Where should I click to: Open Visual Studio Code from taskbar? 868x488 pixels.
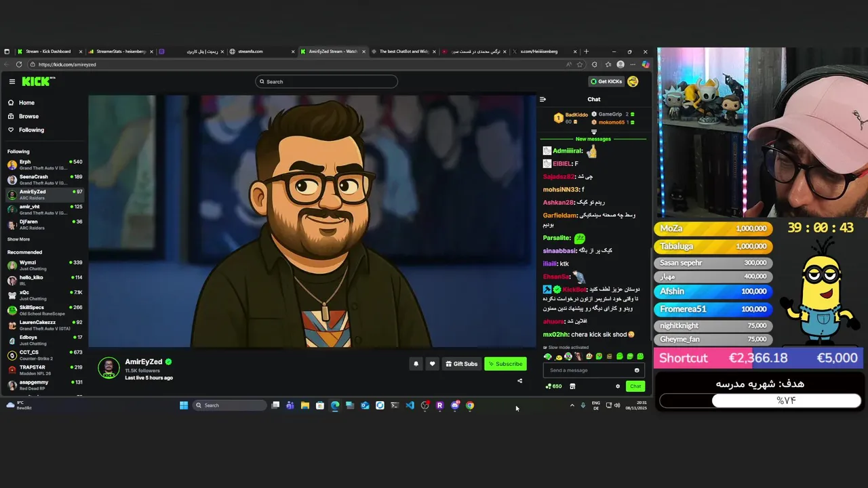point(410,405)
